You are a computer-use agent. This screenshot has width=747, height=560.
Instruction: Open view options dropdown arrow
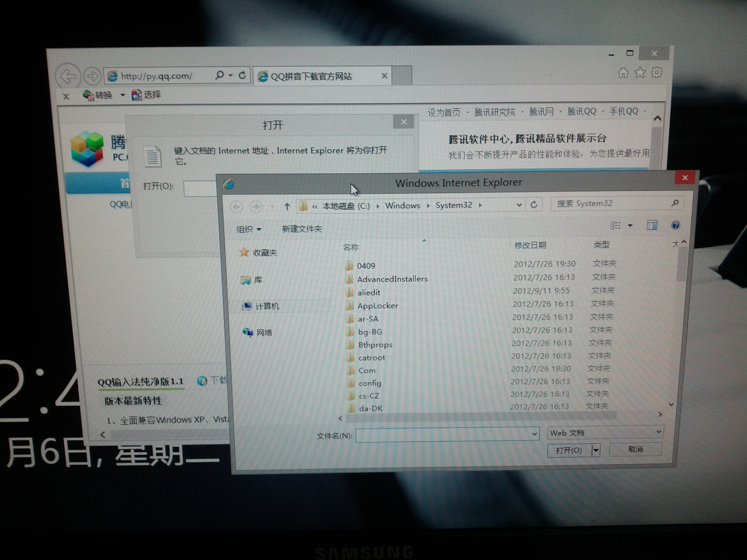click(x=630, y=225)
